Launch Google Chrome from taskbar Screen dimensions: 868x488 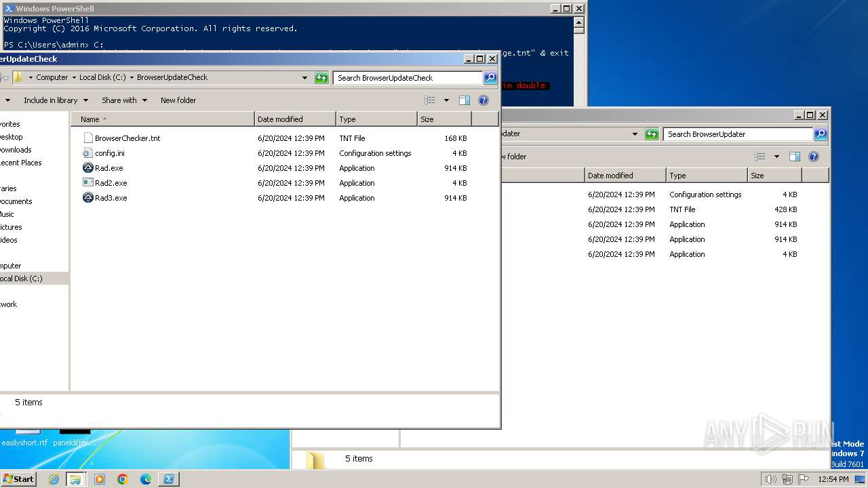pos(123,479)
